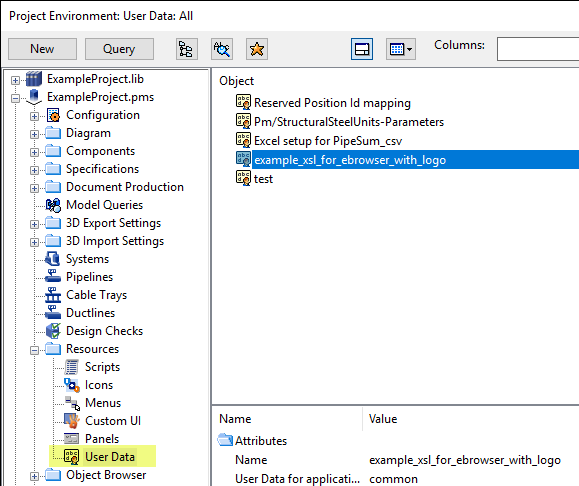579x486 pixels.
Task: Collapse the ExampleProject.pms node
Action: click(x=15, y=98)
